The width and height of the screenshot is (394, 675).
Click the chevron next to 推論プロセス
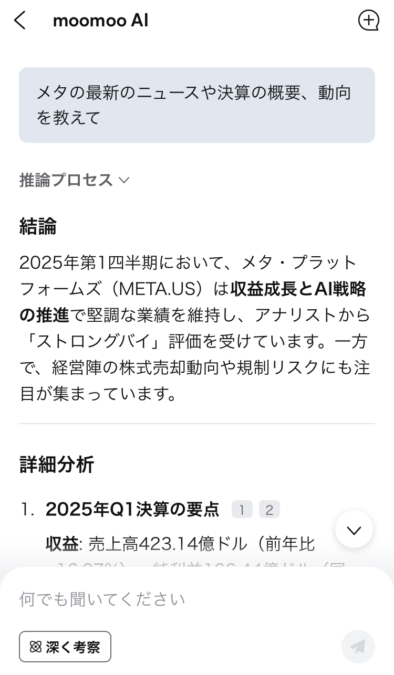(x=124, y=180)
